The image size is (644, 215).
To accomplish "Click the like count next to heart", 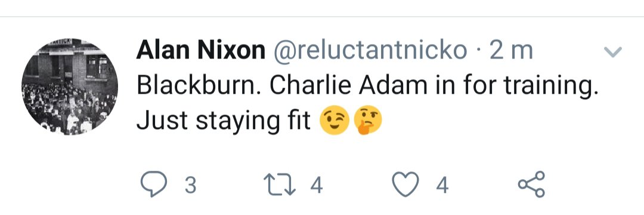I will tap(441, 185).
